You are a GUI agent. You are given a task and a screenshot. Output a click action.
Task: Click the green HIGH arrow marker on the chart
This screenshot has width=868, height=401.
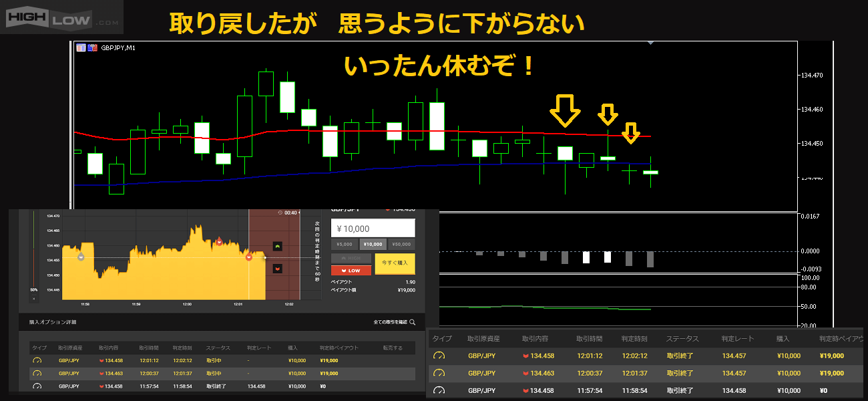pos(277,246)
